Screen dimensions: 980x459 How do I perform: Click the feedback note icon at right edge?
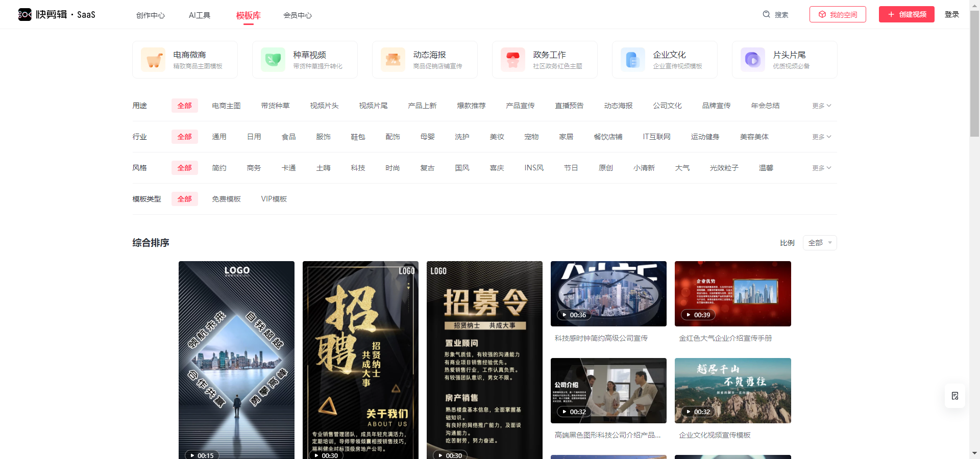[x=955, y=396]
